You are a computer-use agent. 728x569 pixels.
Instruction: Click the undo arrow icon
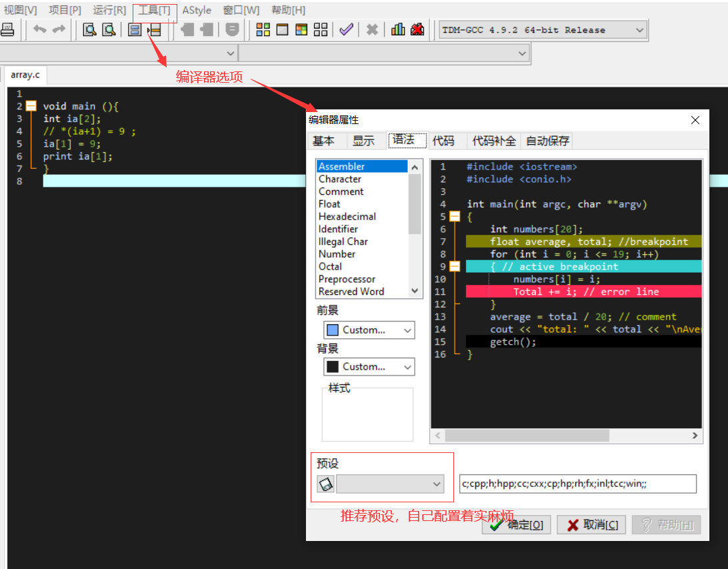pyautogui.click(x=39, y=29)
